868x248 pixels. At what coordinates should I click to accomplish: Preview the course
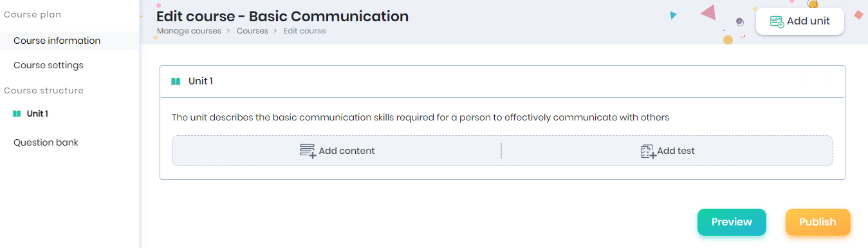(732, 222)
